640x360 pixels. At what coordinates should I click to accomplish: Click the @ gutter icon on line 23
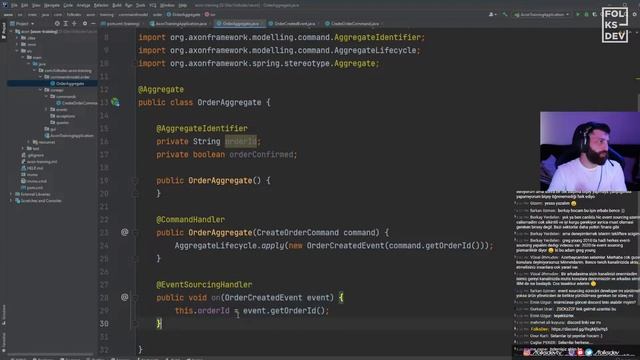(x=124, y=232)
